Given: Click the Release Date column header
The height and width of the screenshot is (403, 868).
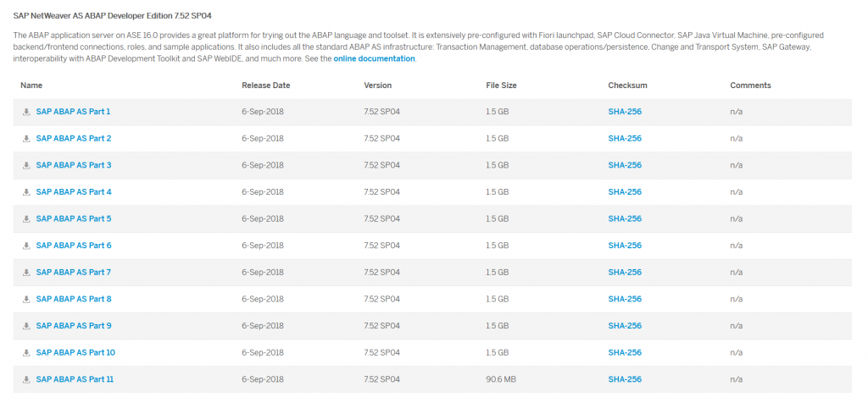Looking at the screenshot, I should (265, 86).
